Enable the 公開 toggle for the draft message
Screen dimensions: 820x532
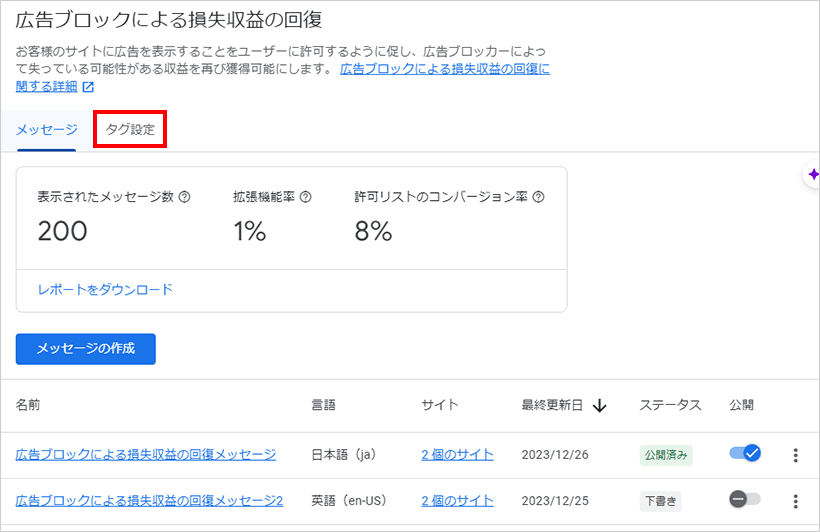tap(745, 499)
